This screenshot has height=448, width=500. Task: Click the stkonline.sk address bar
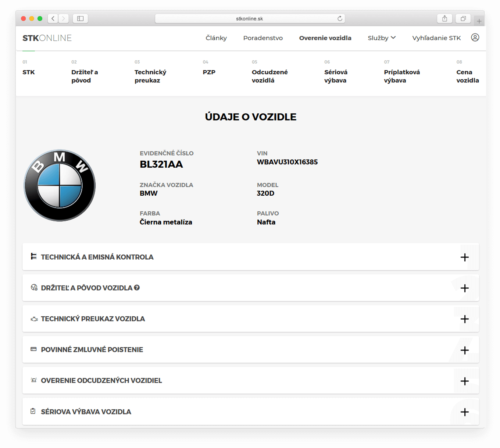tap(250, 18)
